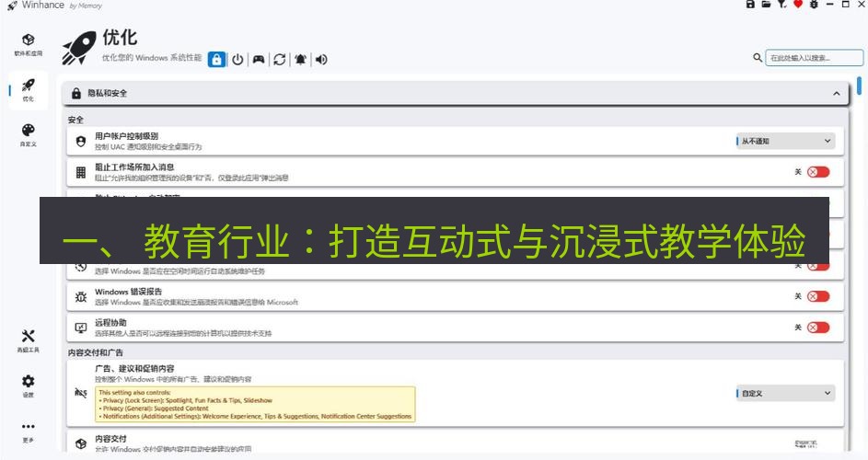Click the 内容交付和广告 subsection label
The height and width of the screenshot is (460, 868).
tap(96, 352)
